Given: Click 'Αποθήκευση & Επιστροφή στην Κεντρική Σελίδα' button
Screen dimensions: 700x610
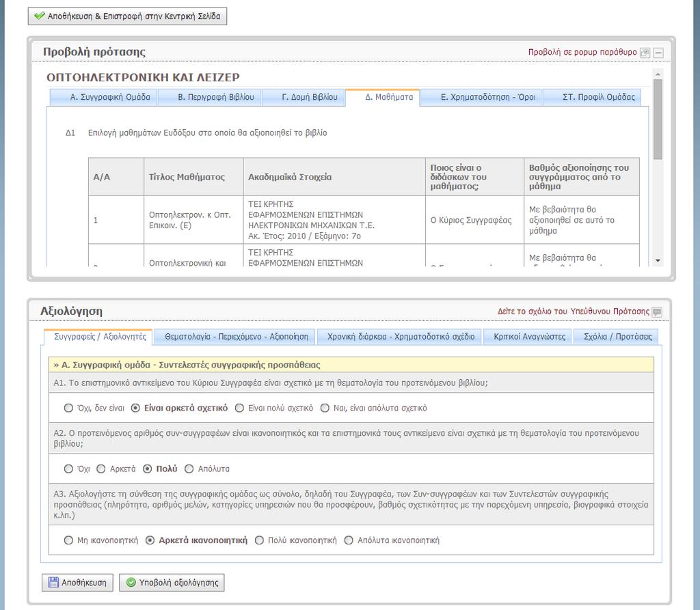Looking at the screenshot, I should point(127,16).
